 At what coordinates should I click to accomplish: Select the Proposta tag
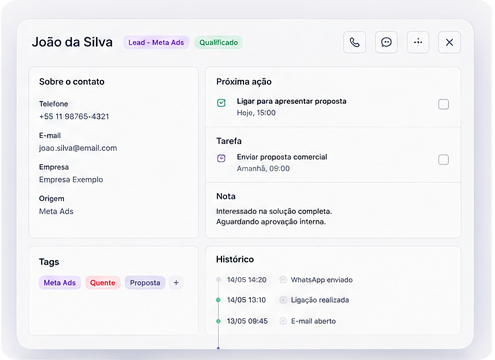pos(145,283)
